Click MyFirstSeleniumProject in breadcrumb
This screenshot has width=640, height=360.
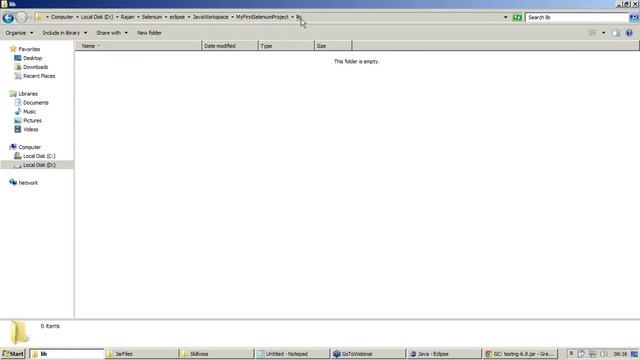262,17
